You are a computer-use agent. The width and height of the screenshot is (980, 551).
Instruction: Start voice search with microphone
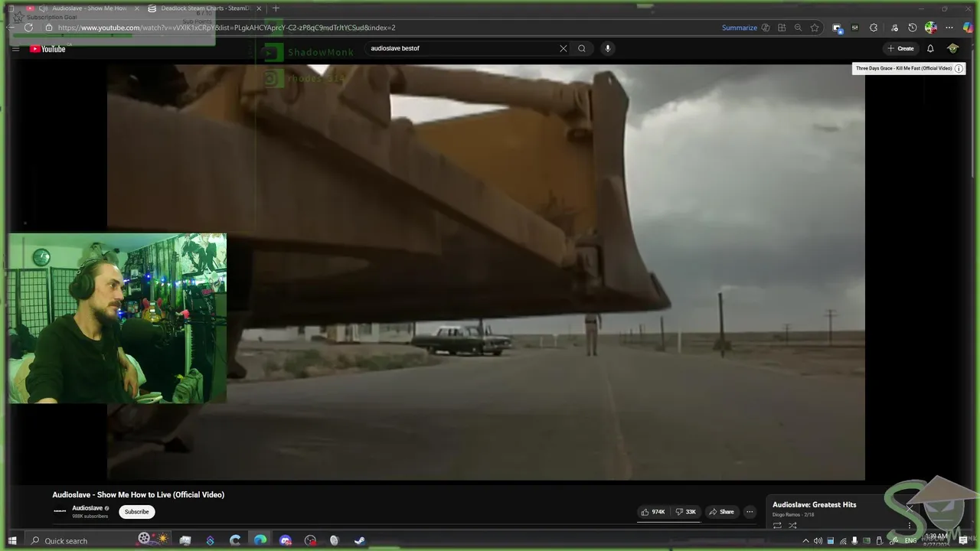click(x=608, y=48)
